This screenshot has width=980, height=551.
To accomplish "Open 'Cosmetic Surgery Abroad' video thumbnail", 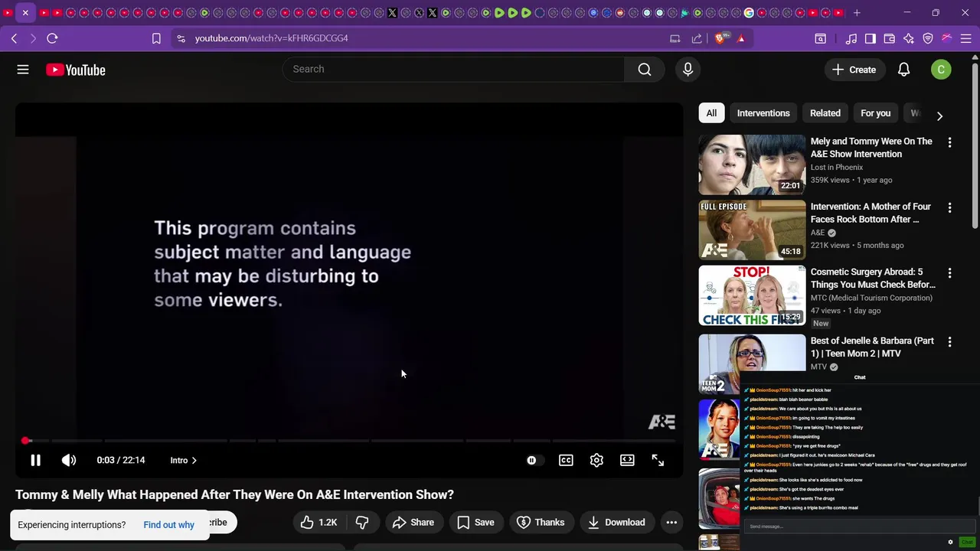I will [752, 295].
